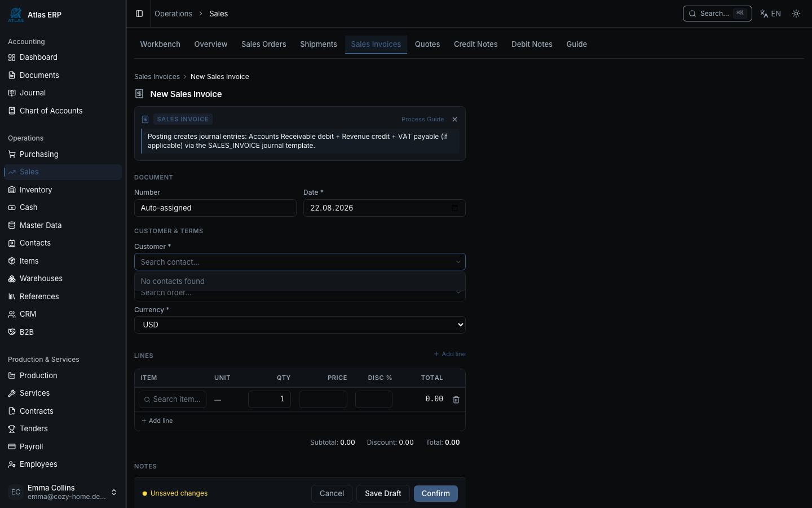This screenshot has width=812, height=508.
Task: Open the global Search box
Action: pos(717,14)
